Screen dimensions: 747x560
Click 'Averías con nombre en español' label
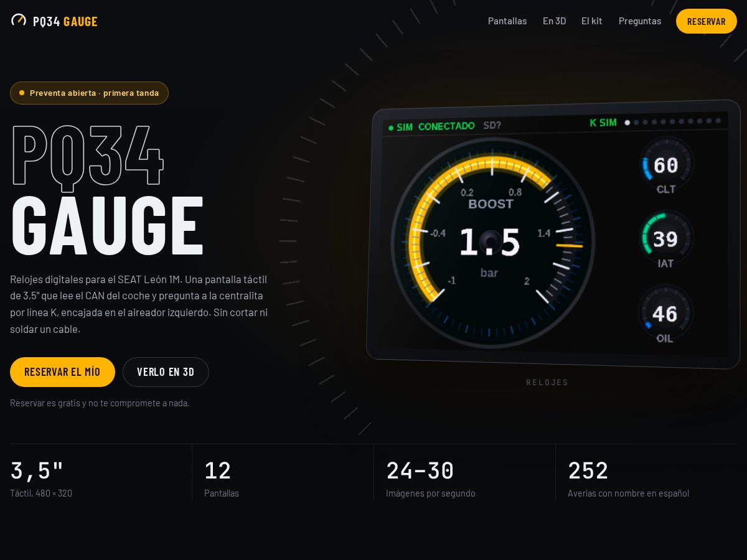(x=628, y=493)
